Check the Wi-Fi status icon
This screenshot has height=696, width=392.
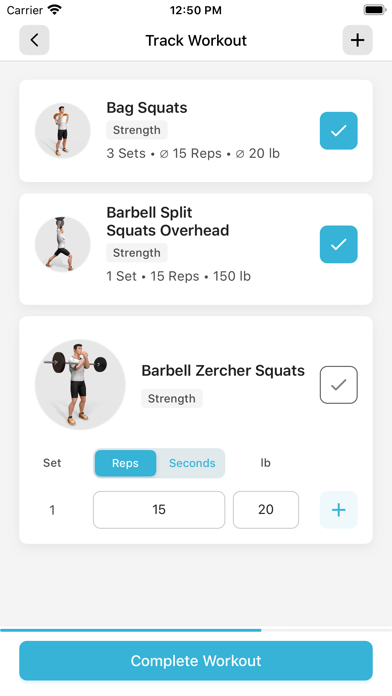click(55, 10)
